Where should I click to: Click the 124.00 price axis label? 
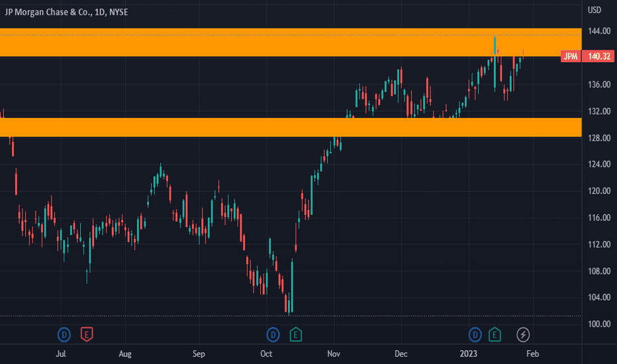[599, 164]
